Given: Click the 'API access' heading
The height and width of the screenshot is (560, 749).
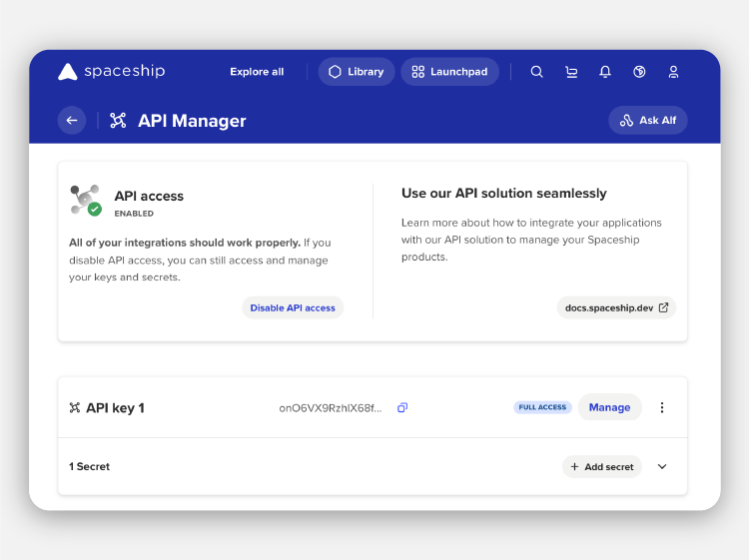Looking at the screenshot, I should [149, 196].
